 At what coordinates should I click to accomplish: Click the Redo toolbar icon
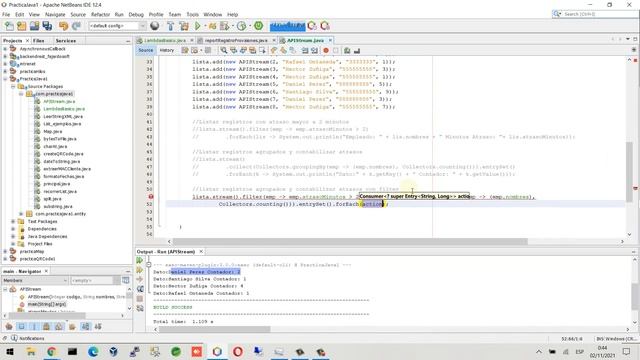click(x=76, y=26)
